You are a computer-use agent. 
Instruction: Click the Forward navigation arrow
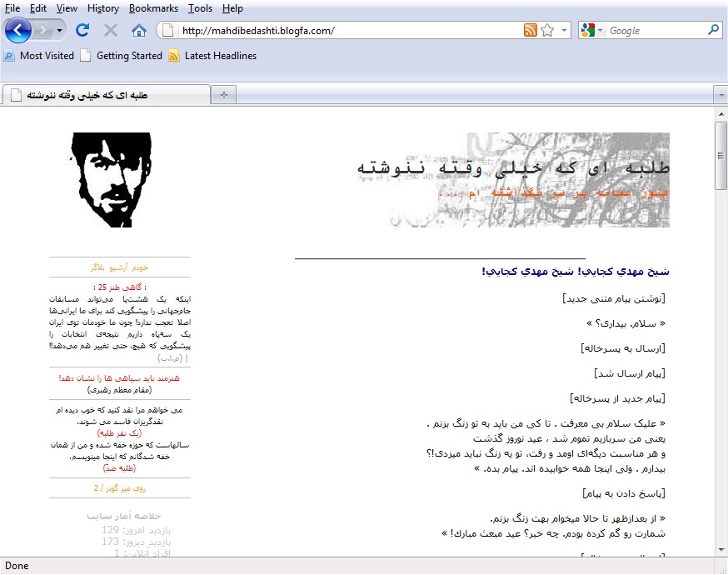click(x=43, y=31)
